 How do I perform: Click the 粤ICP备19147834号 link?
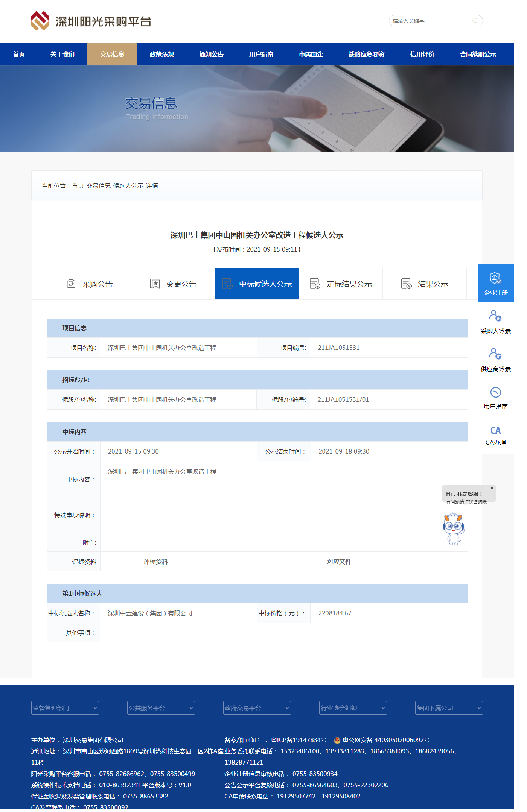[299, 740]
